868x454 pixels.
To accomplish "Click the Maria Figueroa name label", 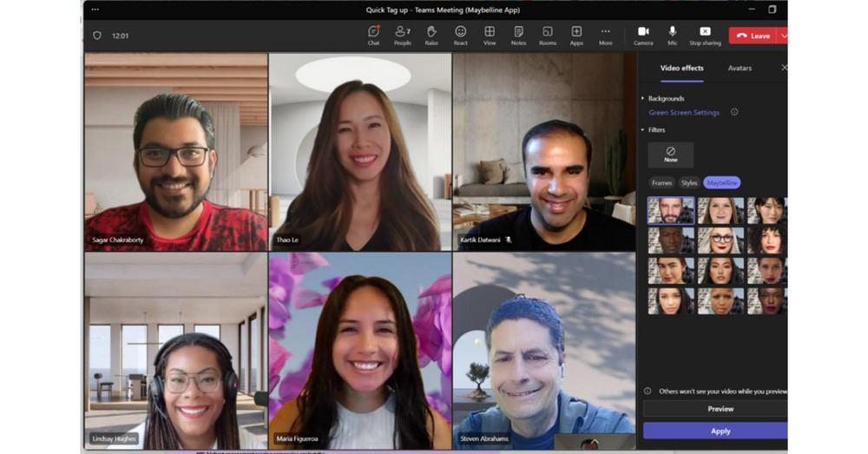I will (x=297, y=438).
